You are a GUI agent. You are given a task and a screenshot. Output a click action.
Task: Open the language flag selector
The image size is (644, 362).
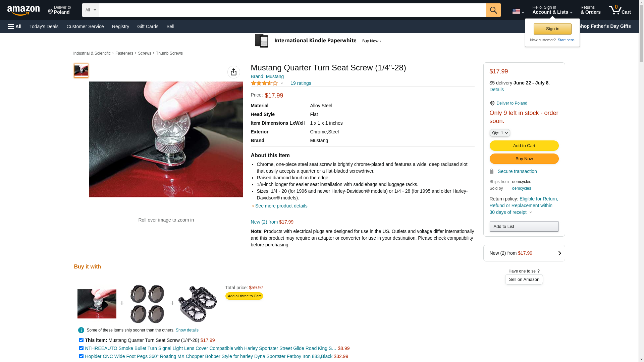click(x=518, y=11)
